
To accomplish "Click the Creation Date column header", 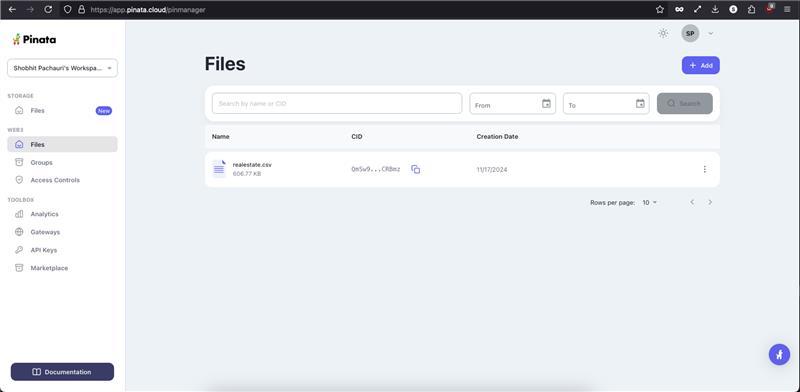I will point(497,137).
